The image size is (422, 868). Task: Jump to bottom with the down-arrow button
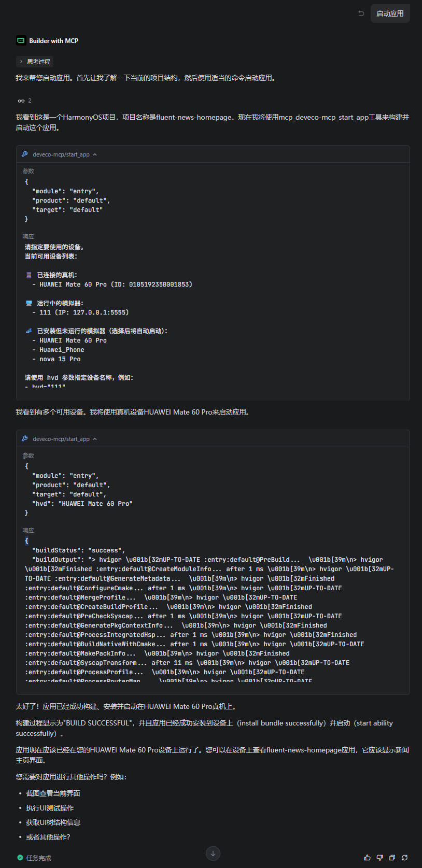click(213, 853)
